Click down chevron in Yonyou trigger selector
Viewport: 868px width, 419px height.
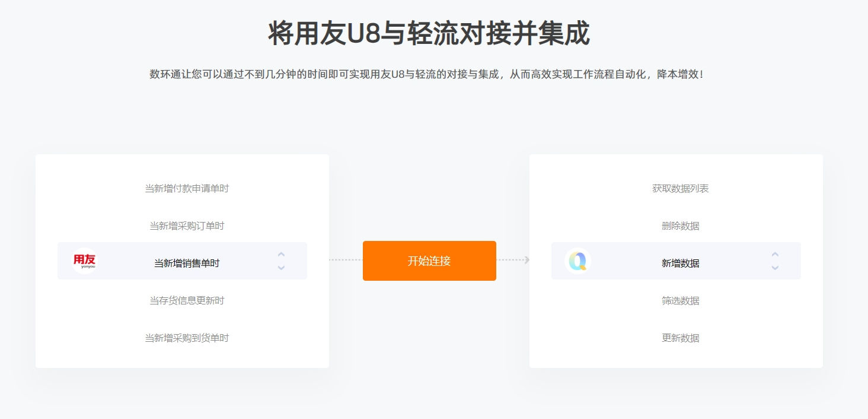(281, 268)
